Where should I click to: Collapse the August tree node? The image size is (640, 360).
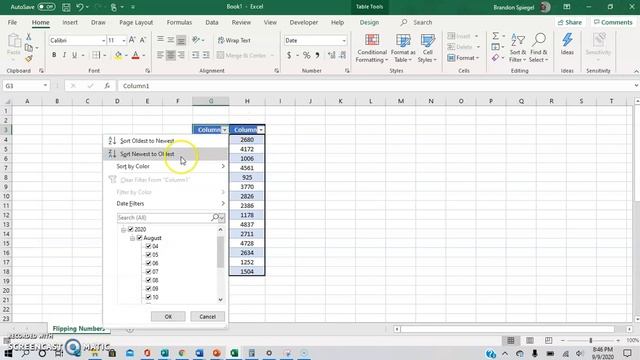tap(132, 238)
